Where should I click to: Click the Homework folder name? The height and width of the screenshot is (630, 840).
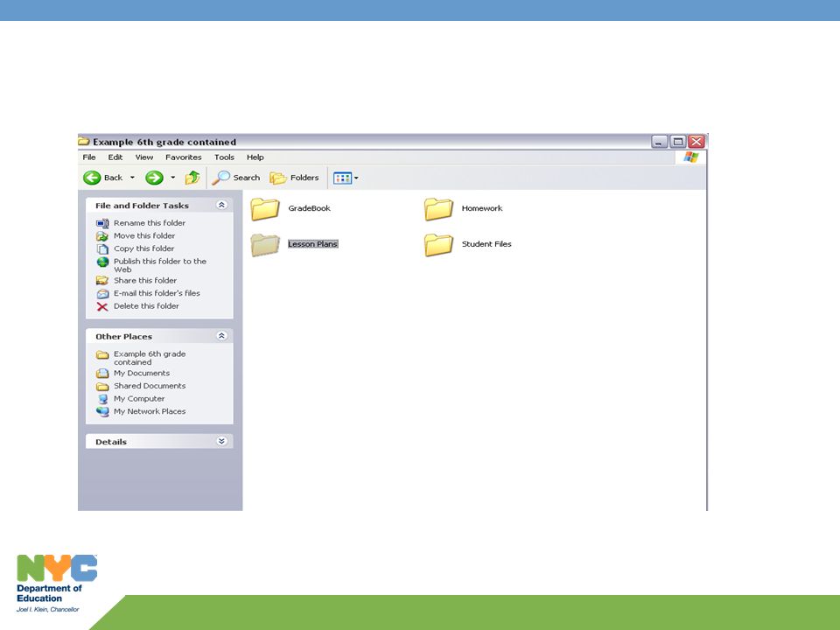(482, 208)
